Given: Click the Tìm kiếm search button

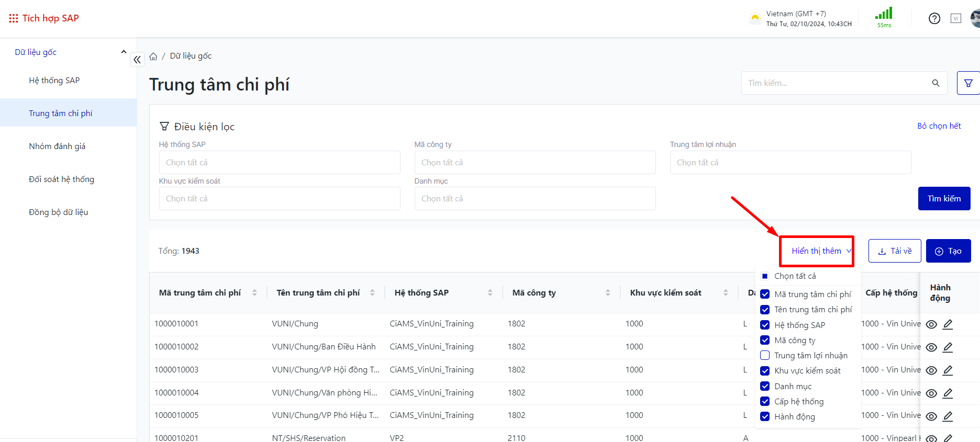Looking at the screenshot, I should (x=944, y=199).
